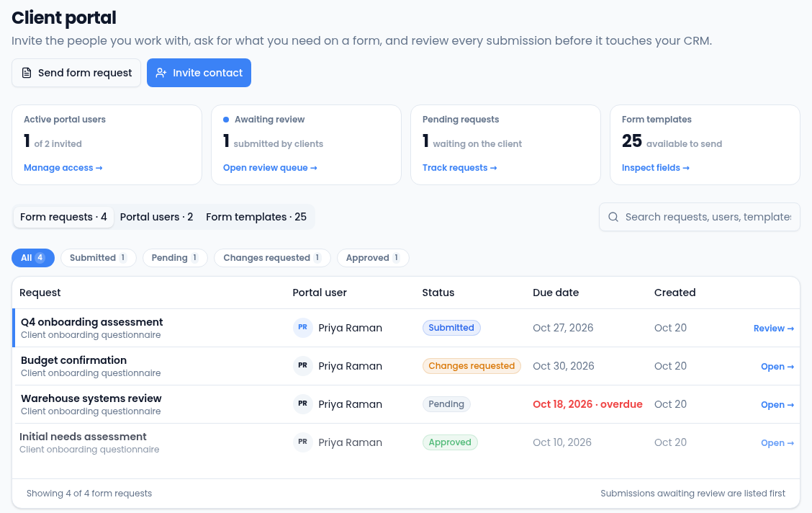Click the PR avatar in the Budget confirmation row

click(303, 366)
